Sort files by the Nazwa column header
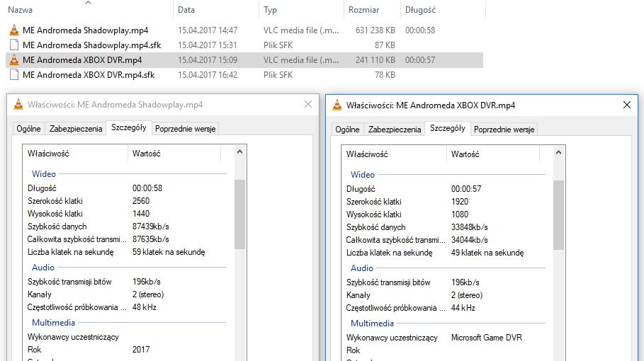This screenshot has width=644, height=361. click(x=20, y=10)
